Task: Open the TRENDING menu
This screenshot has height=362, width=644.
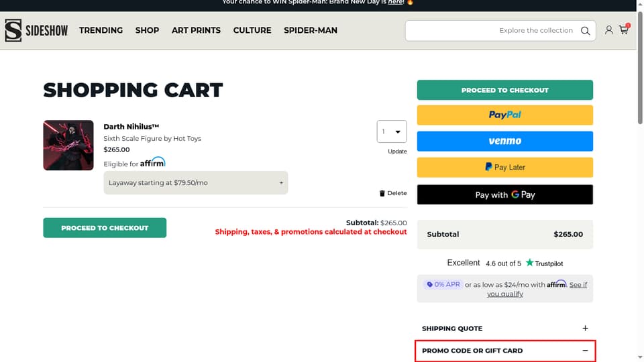Action: [x=101, y=30]
